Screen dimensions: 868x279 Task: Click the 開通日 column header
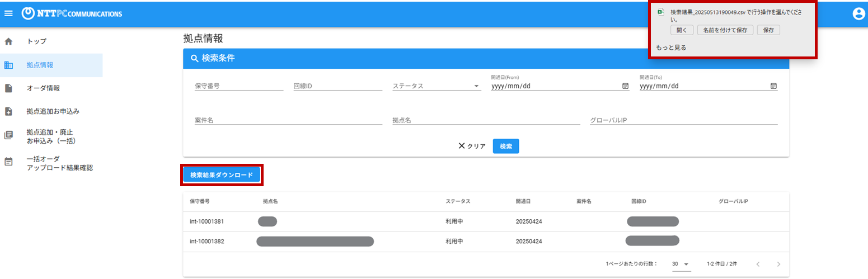[x=523, y=201]
